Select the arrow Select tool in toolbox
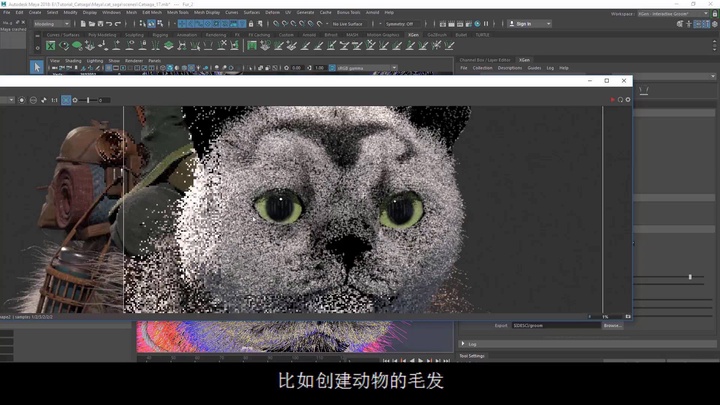 (37, 67)
